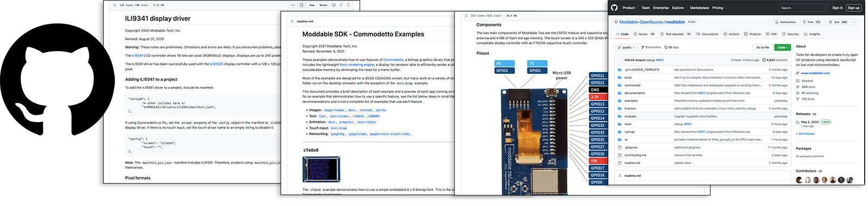View the 3 branches link
Viewport: 868px width, 206px height.
[x=651, y=47]
